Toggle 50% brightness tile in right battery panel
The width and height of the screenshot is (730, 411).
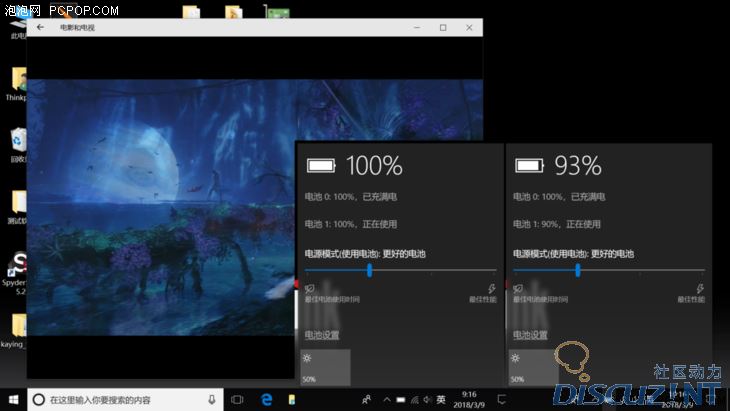click(x=533, y=366)
